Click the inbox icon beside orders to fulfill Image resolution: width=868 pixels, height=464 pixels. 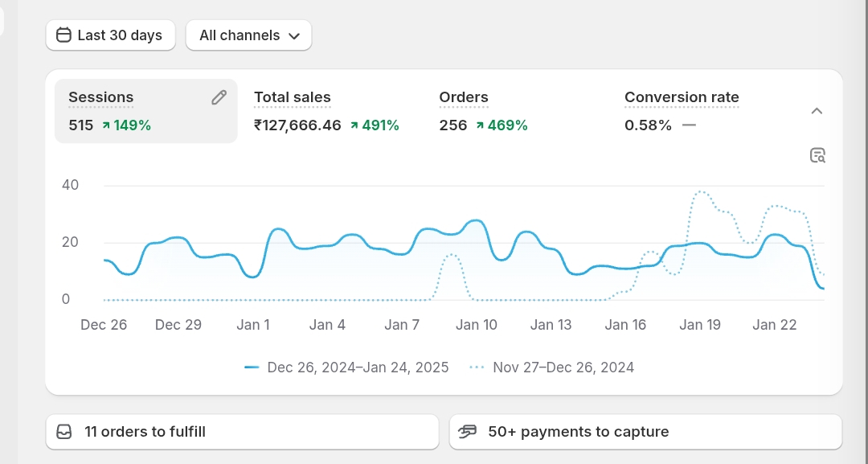click(64, 432)
